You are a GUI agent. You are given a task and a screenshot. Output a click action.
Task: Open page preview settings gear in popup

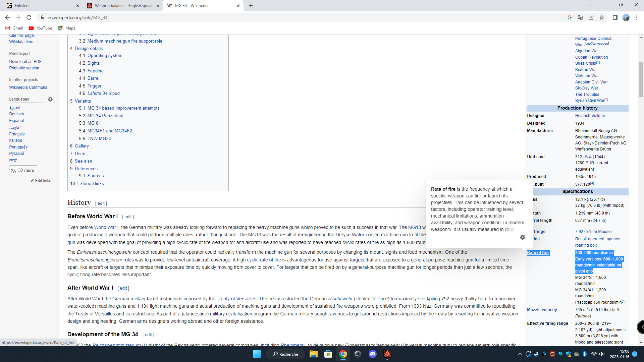523,237
